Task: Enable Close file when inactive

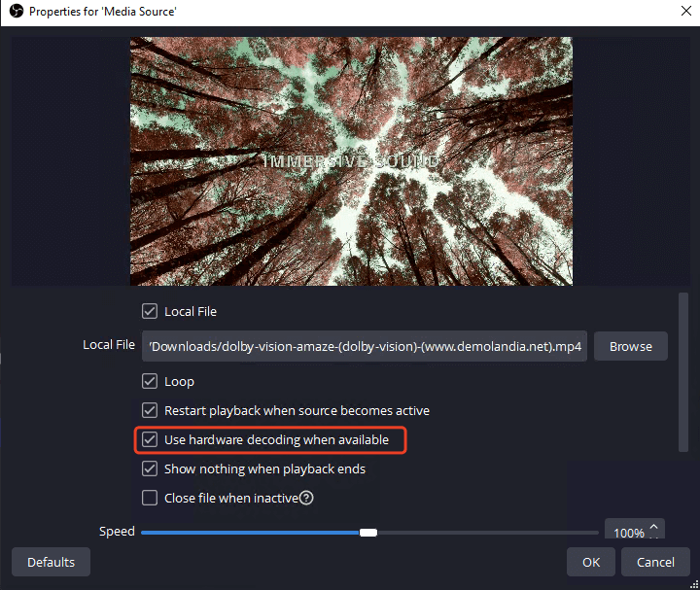Action: pos(150,499)
